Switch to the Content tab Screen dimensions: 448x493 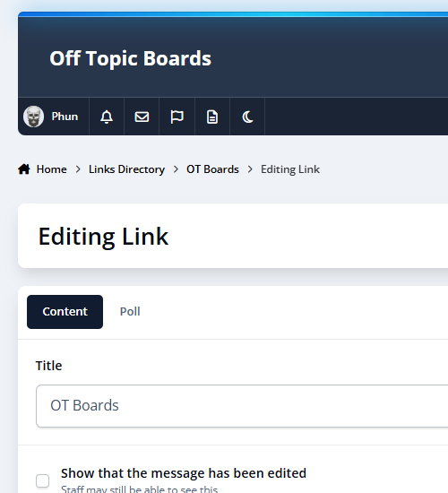[65, 312]
